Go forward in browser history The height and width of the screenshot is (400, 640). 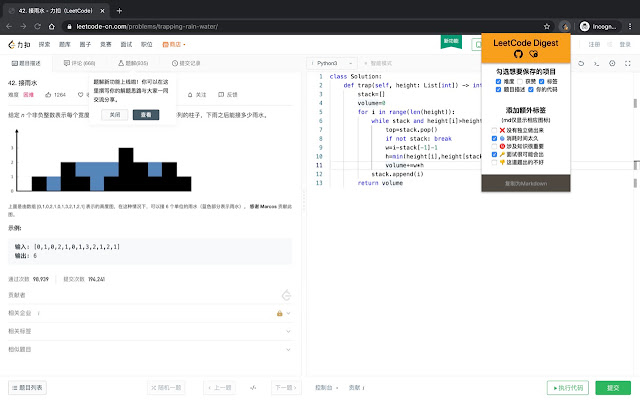23,27
